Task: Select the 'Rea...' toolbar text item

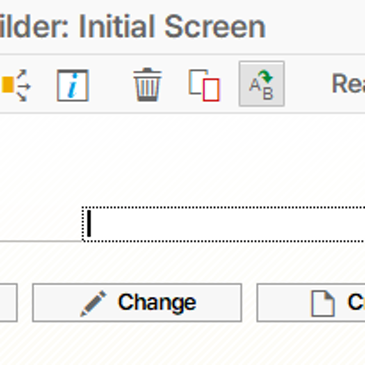Action: (348, 84)
